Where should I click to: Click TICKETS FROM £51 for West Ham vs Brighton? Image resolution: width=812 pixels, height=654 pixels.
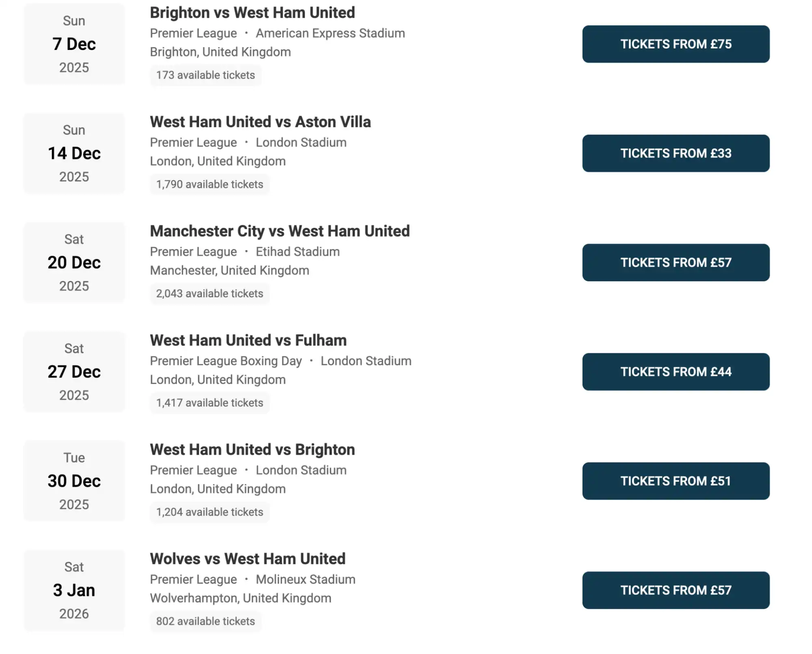[676, 481]
